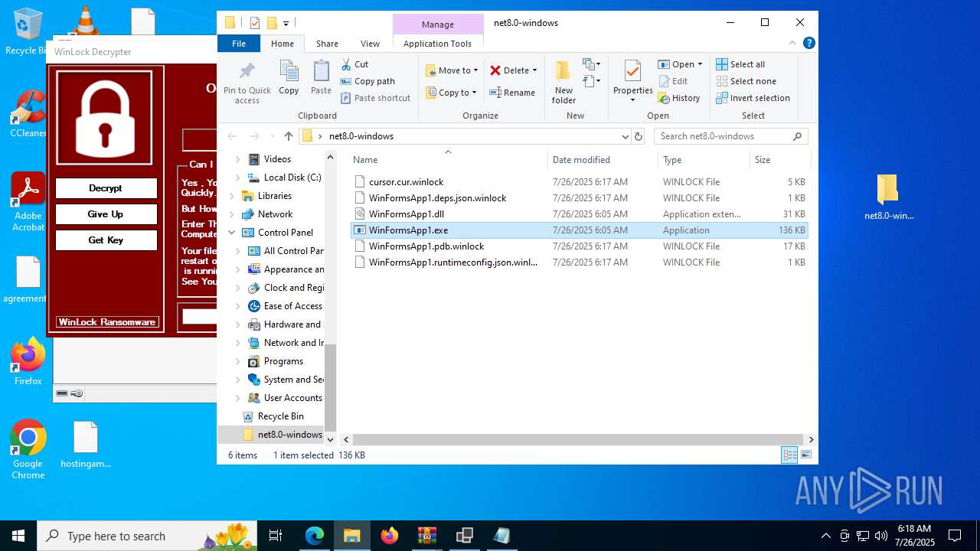Open Explorer Help question icon
This screenshot has width=980, height=551.
[x=808, y=44]
